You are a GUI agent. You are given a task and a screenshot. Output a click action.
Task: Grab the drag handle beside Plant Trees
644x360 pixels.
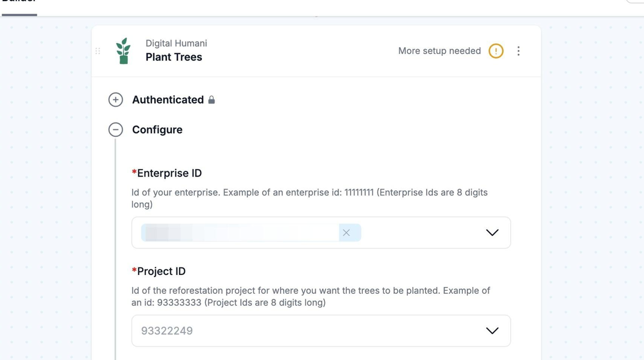tap(98, 51)
